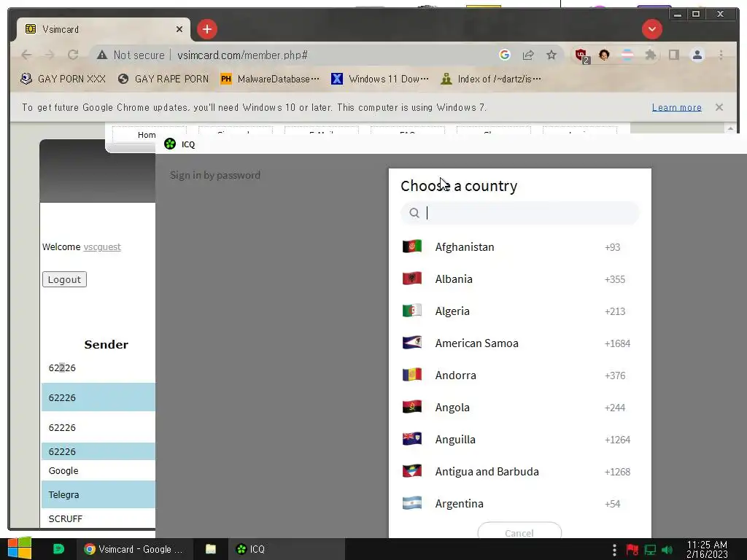Open Windows Start button
This screenshot has width=747, height=560.
point(20,548)
